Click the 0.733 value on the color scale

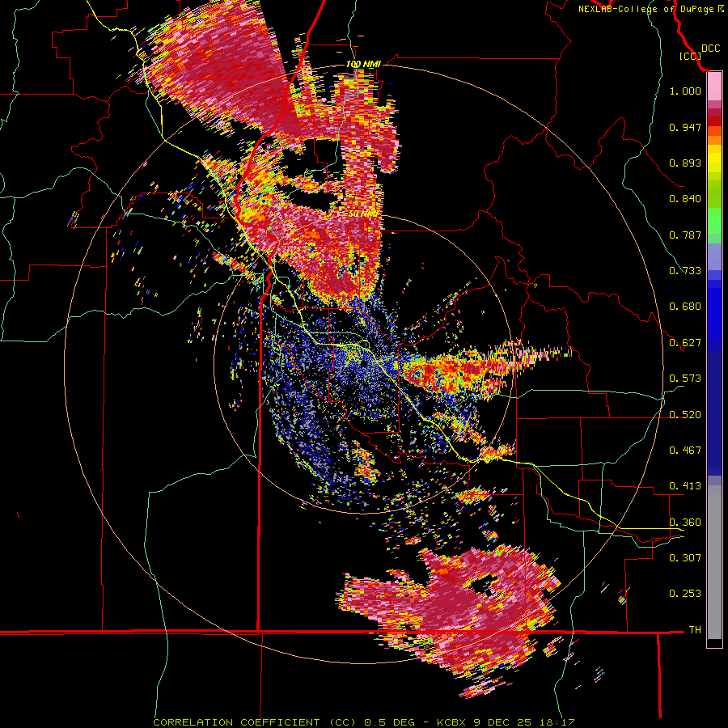685,271
